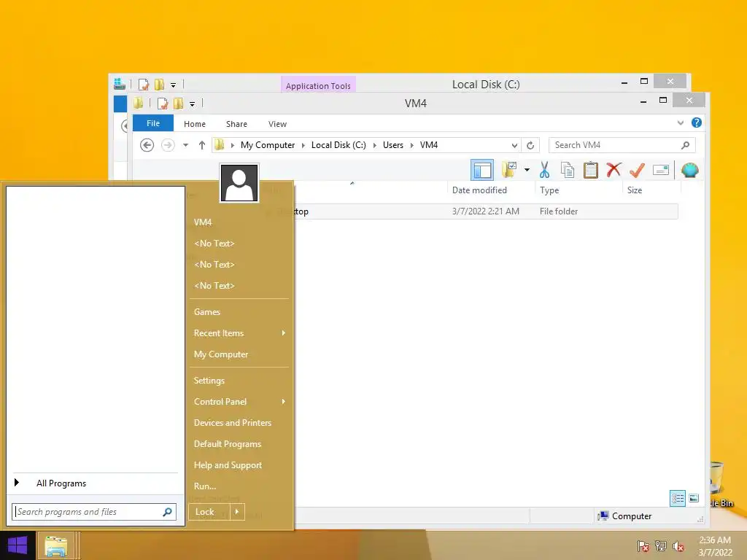Image resolution: width=747 pixels, height=560 pixels.
Task: Click the Paste clipboard icon in the VM4 toolbar
Action: point(591,170)
